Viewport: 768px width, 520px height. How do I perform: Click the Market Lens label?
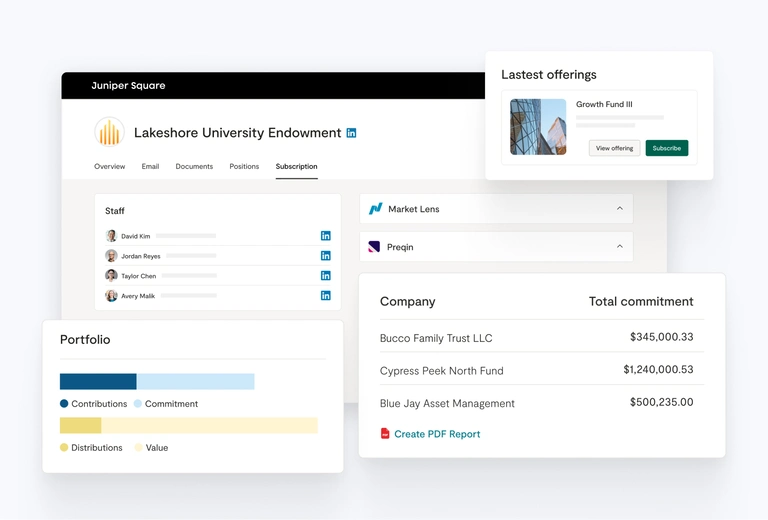tap(414, 209)
